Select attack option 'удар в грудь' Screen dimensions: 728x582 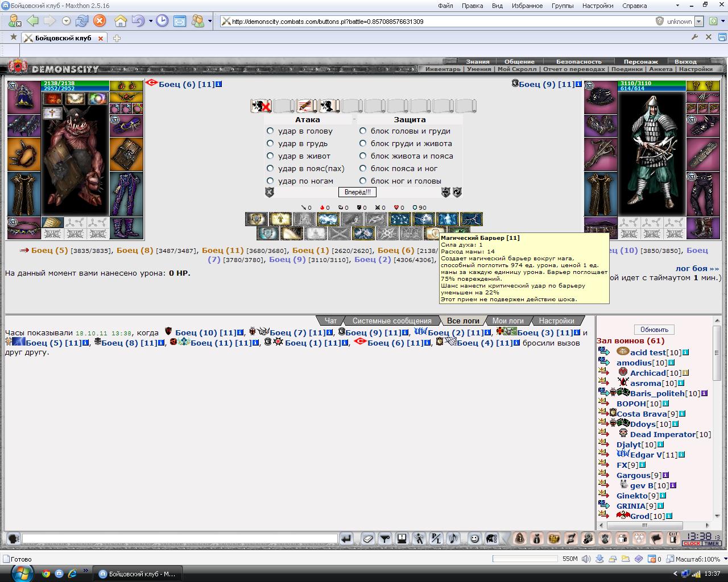(x=270, y=143)
